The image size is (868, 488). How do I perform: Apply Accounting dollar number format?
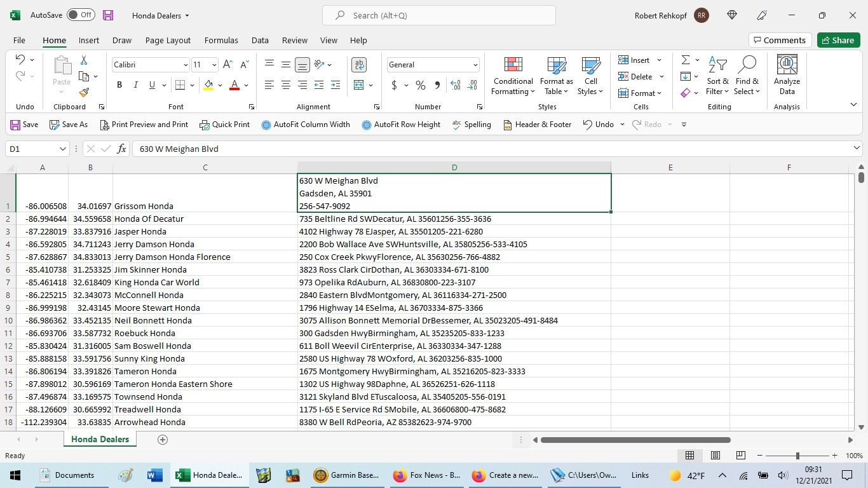point(395,85)
